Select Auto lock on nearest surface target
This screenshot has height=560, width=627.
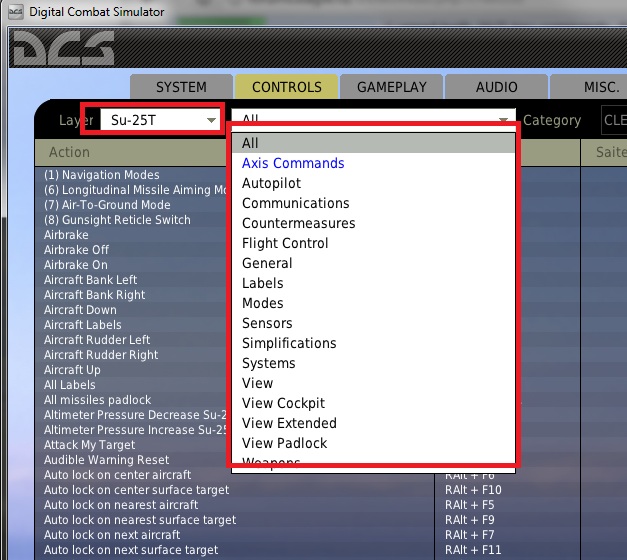pyautogui.click(x=140, y=520)
